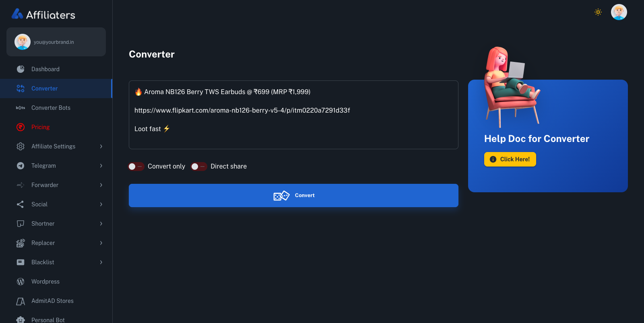Screen dimensions: 644x323
Task: Click the Direct share label text
Action: point(229,167)
